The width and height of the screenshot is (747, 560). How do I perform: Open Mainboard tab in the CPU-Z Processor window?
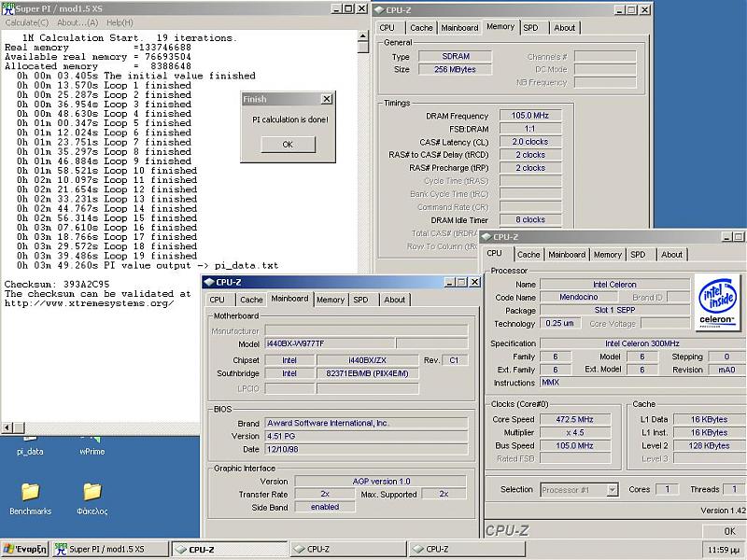[x=567, y=255]
